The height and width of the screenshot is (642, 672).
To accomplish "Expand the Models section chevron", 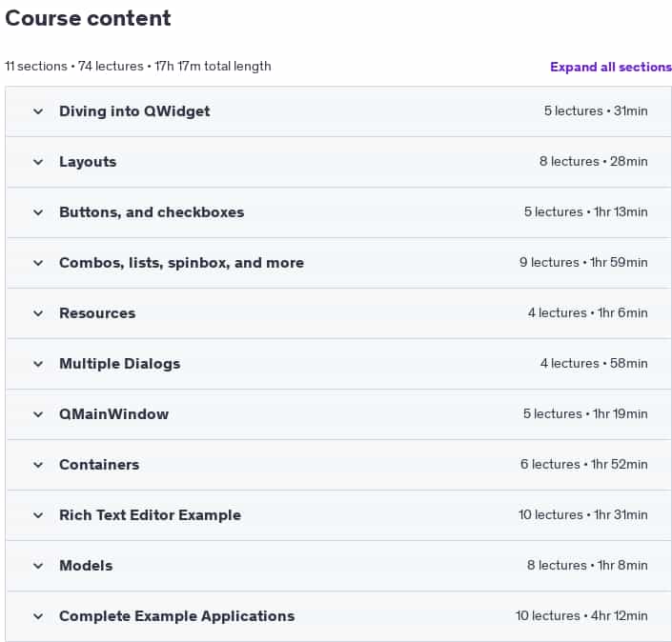I will pyautogui.click(x=38, y=566).
